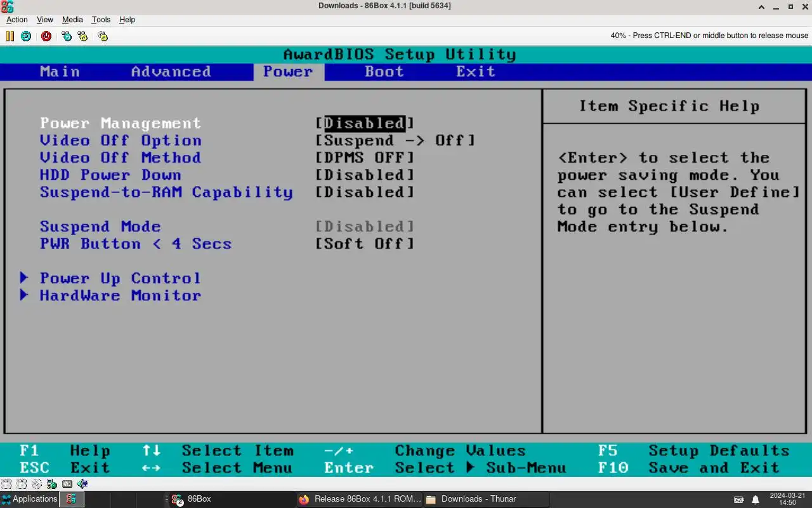
Task: Switch to the Firefox Release 86Box ROM window
Action: (x=359, y=499)
